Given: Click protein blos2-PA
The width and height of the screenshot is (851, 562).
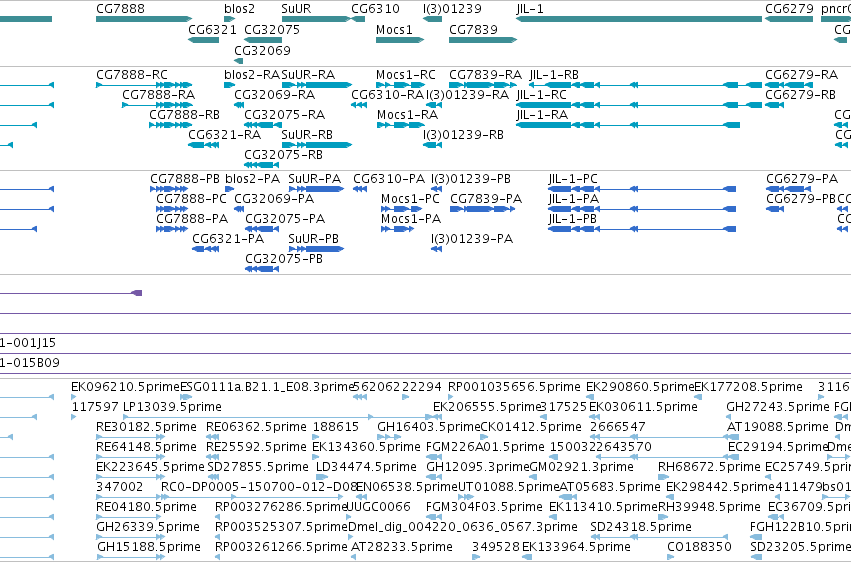Looking at the screenshot, I should click(x=230, y=189).
